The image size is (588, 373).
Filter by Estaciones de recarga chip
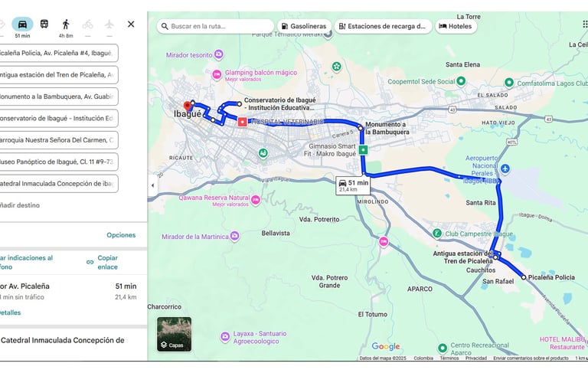click(x=383, y=26)
